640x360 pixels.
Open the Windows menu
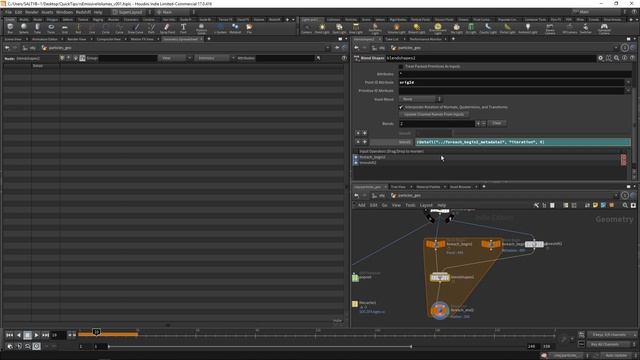64,12
